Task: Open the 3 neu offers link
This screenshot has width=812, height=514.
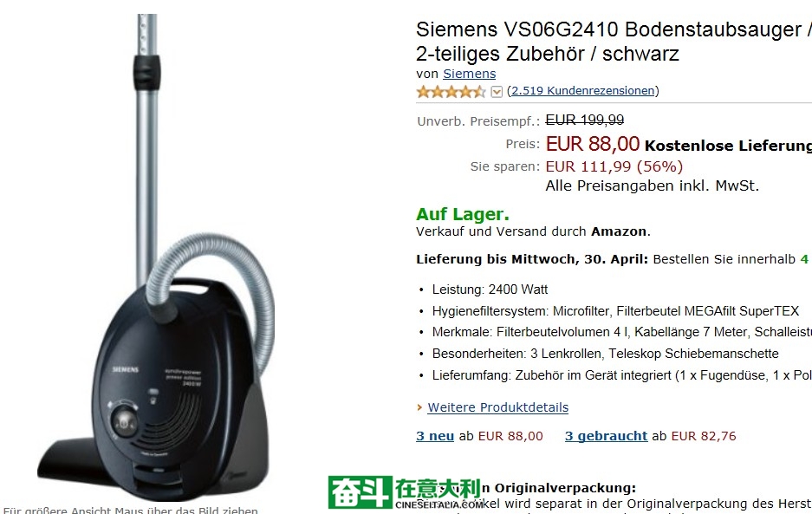Action: [x=435, y=436]
